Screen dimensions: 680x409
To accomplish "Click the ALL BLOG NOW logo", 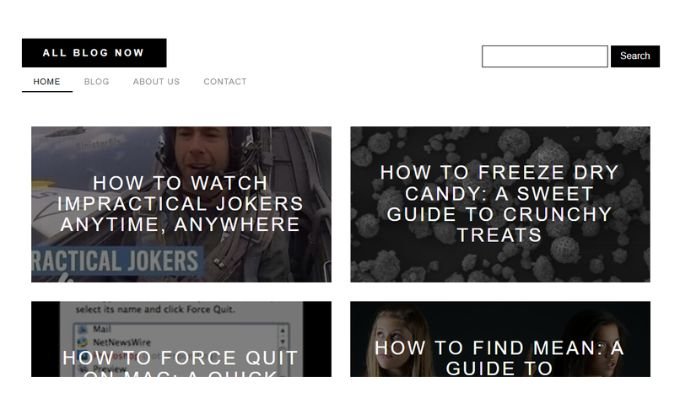I will pyautogui.click(x=94, y=53).
